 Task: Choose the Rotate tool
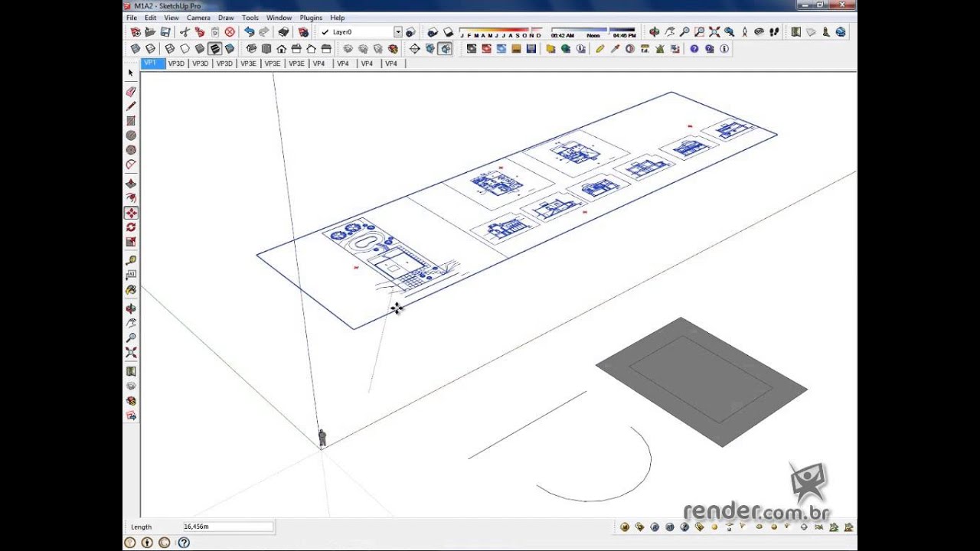pos(131,228)
